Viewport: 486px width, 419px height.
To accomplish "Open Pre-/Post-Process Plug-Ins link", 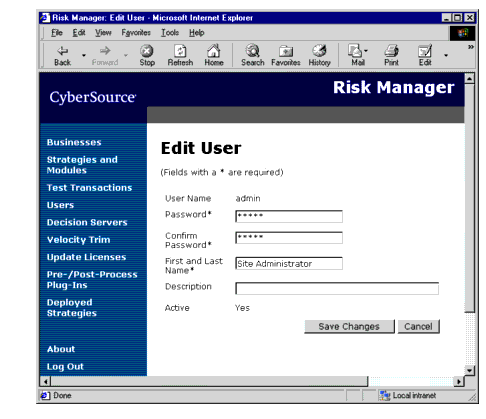I will 92,280.
